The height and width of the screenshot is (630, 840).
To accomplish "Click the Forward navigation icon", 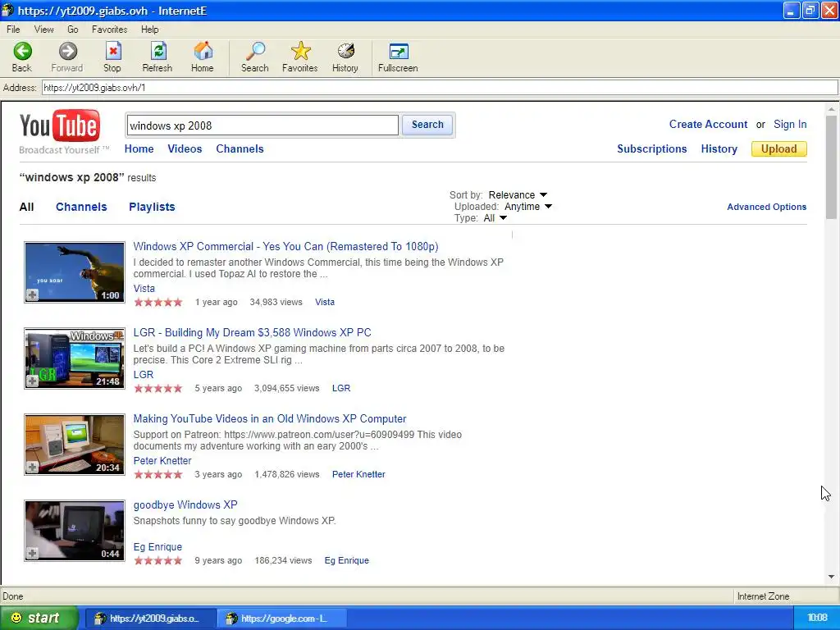I will (x=67, y=57).
